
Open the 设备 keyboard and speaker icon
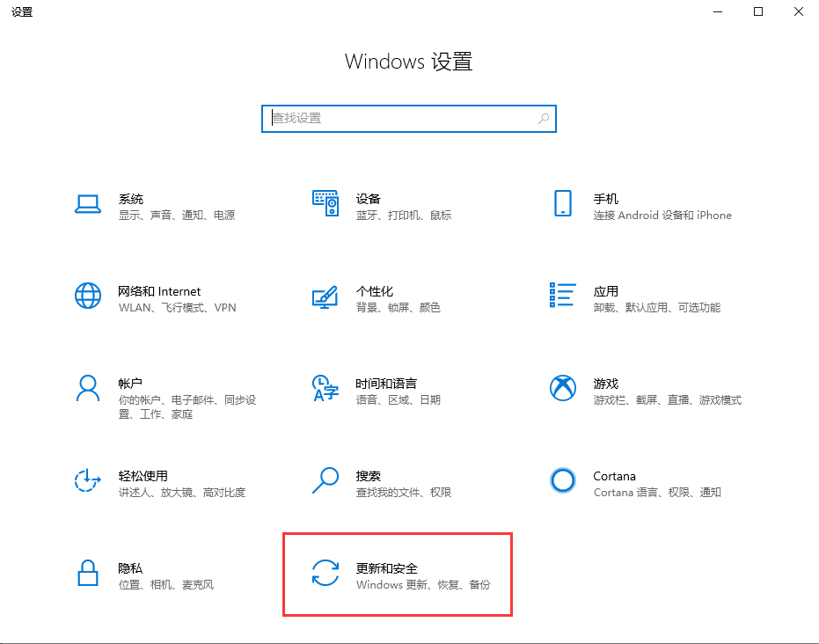pos(325,203)
